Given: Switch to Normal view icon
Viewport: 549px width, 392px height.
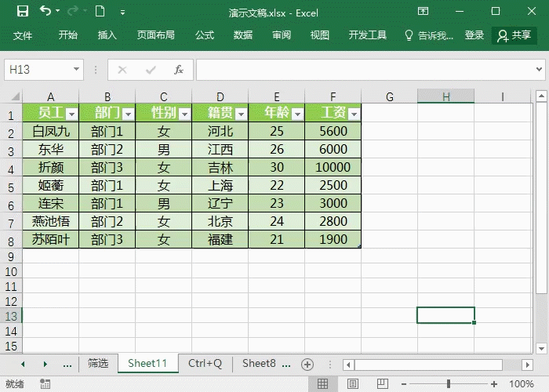Looking at the screenshot, I should 323,383.
